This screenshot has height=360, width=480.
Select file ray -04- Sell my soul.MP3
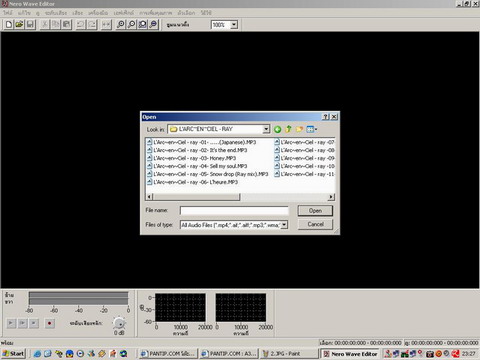(197, 166)
